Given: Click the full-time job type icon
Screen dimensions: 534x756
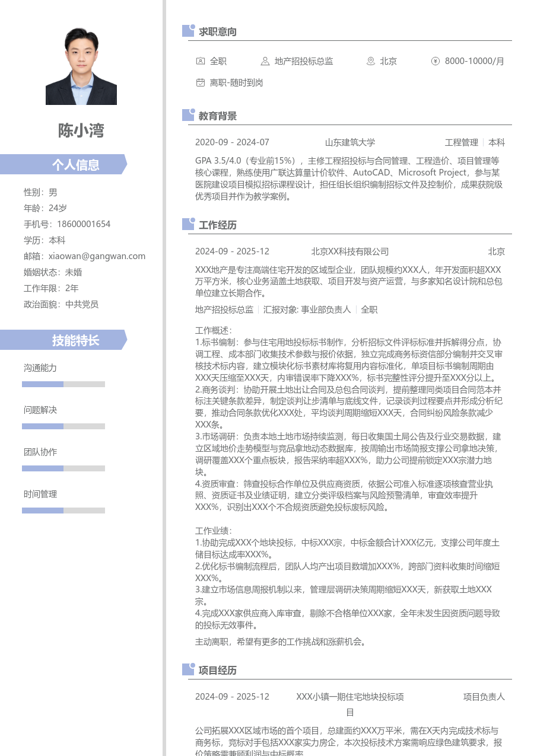Looking at the screenshot, I should click(x=201, y=61).
